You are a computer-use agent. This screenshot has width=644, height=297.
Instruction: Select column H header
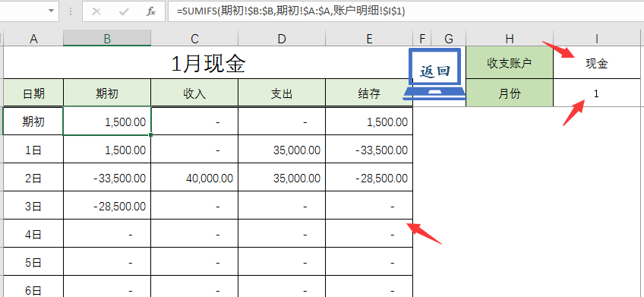tap(510, 39)
